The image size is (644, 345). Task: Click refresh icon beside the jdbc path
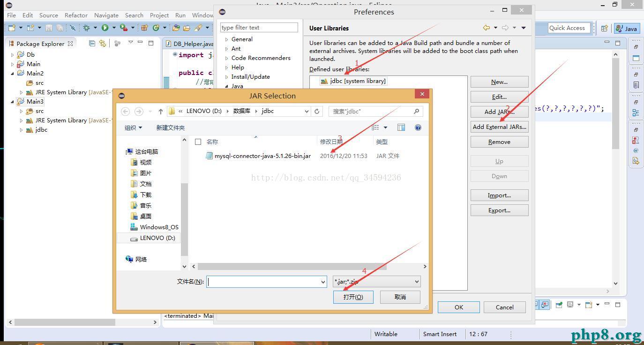(317, 111)
